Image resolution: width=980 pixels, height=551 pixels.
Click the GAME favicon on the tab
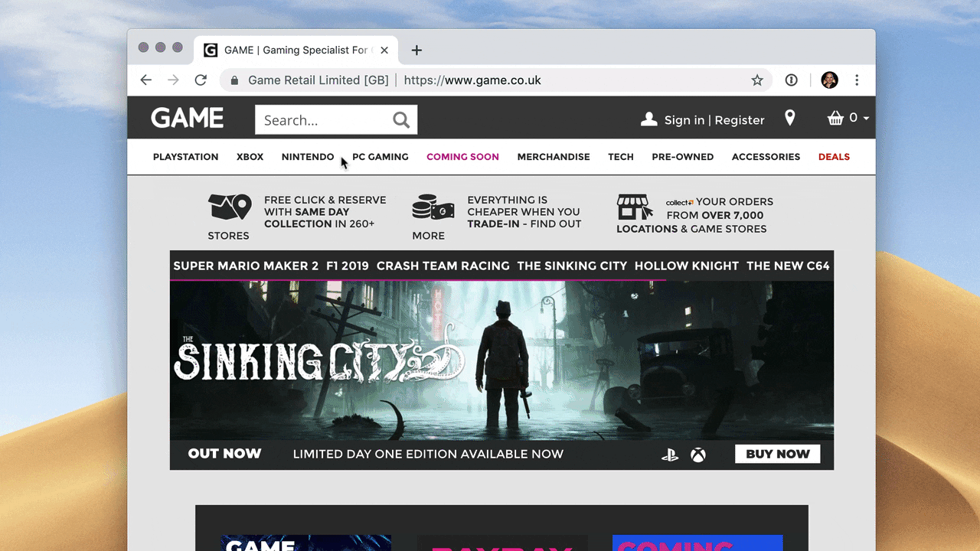click(x=211, y=51)
